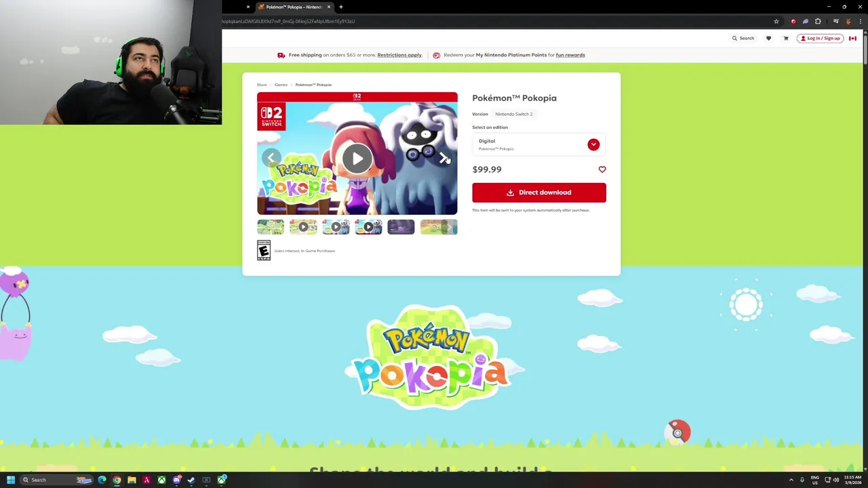Show hidden system tray icons
Viewport: 868px width, 488px height.
pos(791,480)
